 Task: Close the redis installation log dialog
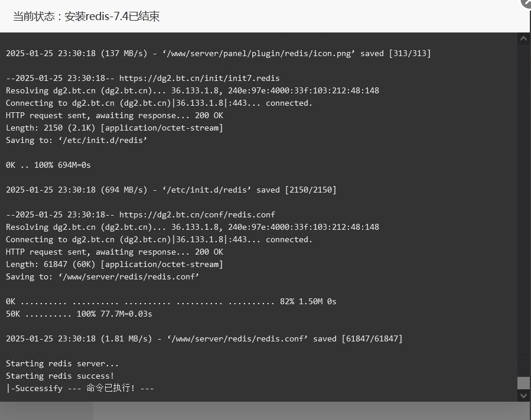(x=527, y=3)
